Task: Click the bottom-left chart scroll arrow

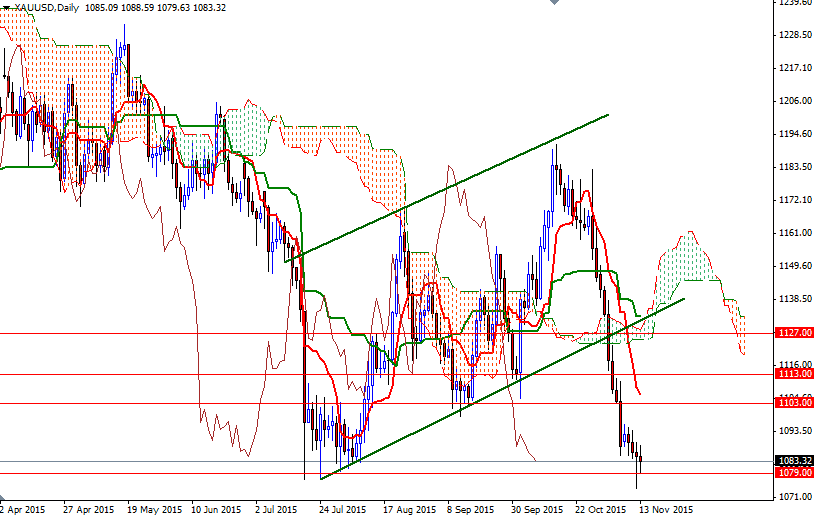Action: click(x=3, y=497)
